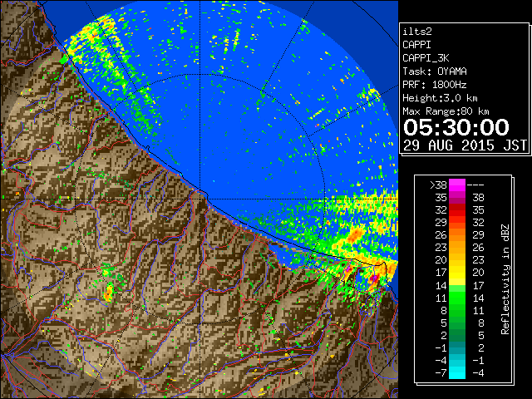Screen dimensions: 532x399
Task: Select the 'PRF: 1800Hz' text
Action: 435,85
